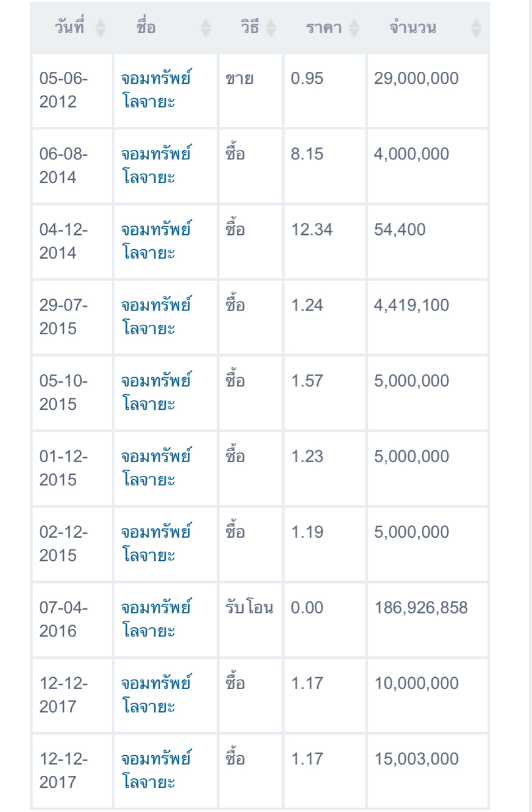This screenshot has height=812, width=532.
Task: Open จอมทรัพย์ โลจายะ link in 06-08-2014 row
Action: click(155, 166)
